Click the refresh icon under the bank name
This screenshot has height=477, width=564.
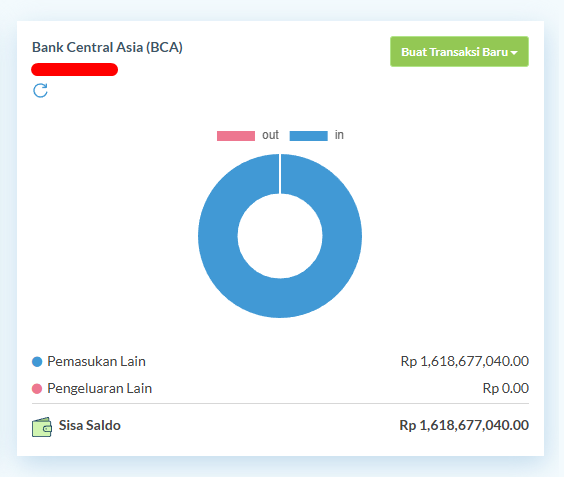pyautogui.click(x=40, y=90)
